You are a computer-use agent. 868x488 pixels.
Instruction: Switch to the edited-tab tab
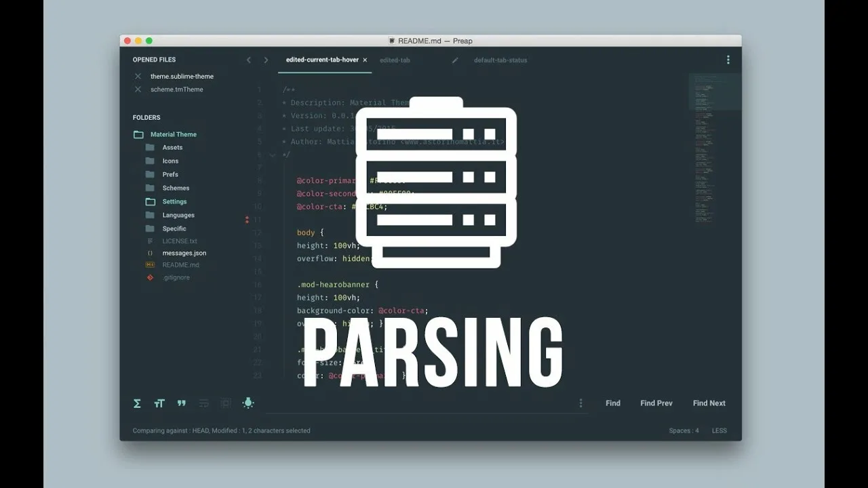[x=395, y=60]
